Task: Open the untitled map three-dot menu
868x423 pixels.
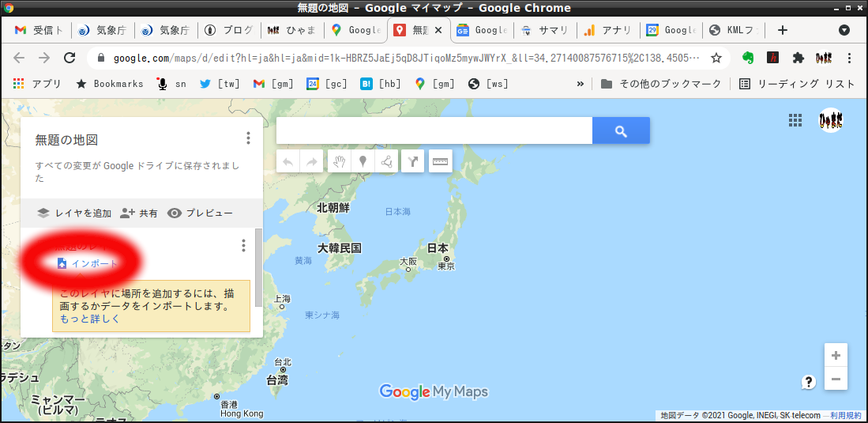Action: coord(249,138)
